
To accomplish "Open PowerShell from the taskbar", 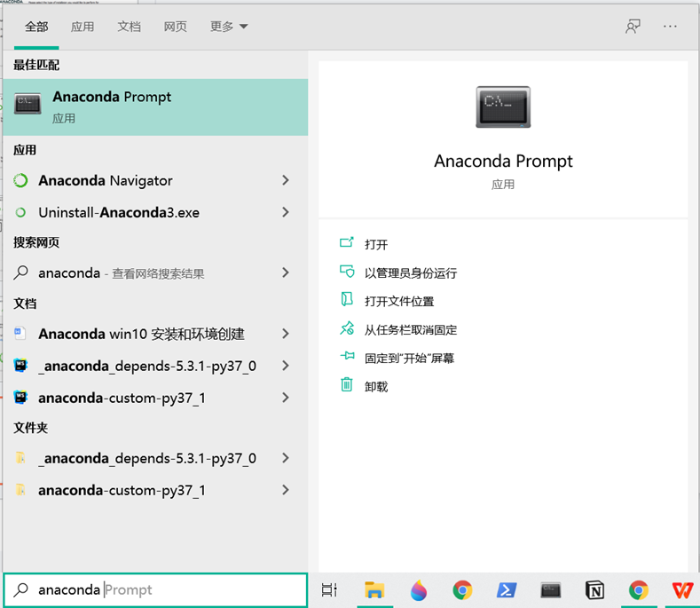I will 507,590.
